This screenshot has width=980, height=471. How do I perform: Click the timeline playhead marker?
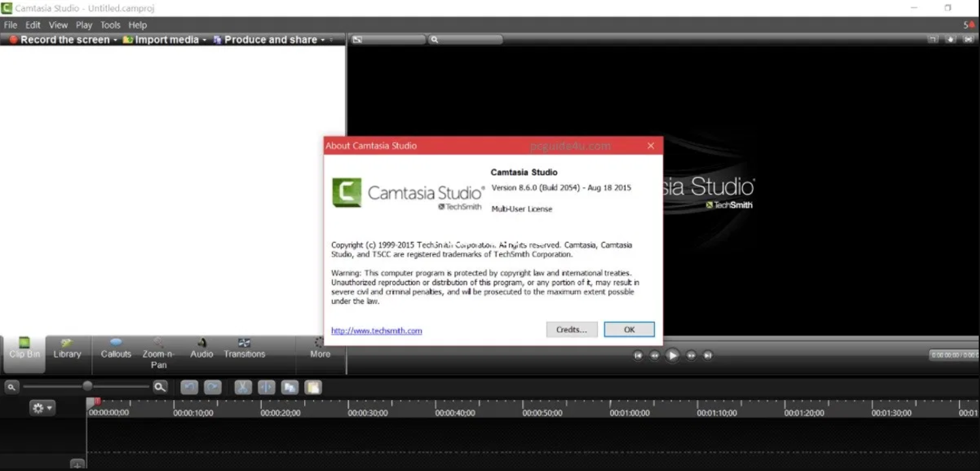coord(97,401)
